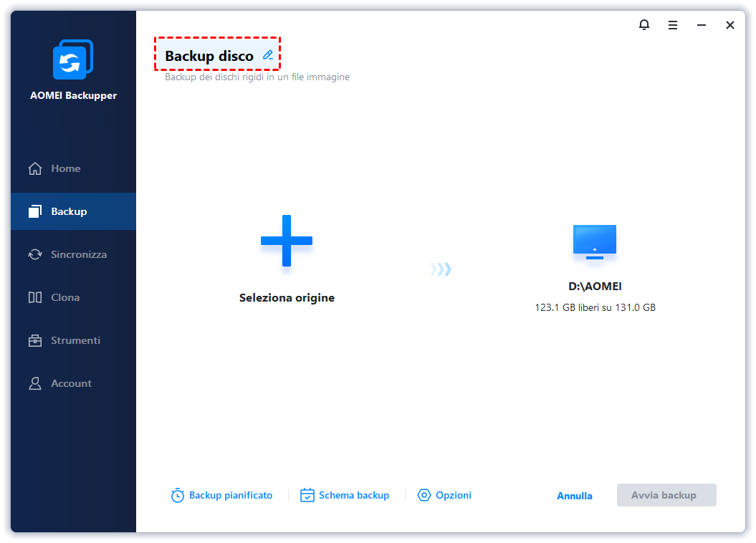Open Account in the sidebar
756x543 pixels.
73,383
